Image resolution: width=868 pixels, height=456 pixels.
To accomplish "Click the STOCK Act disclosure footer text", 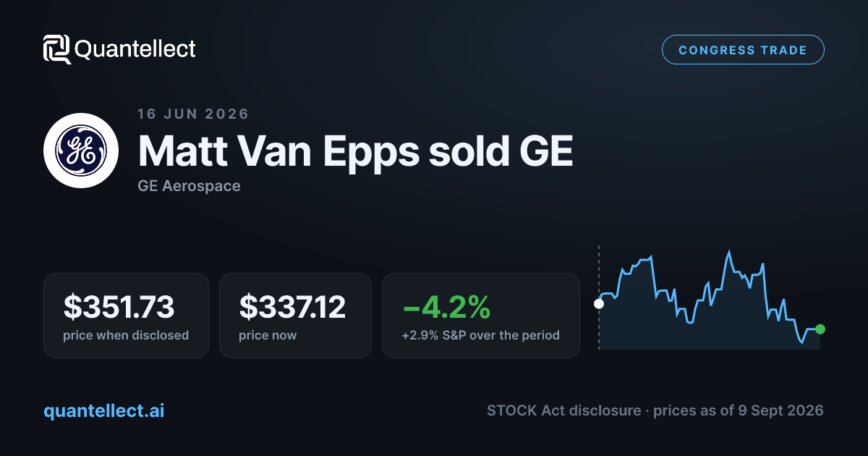I will [x=563, y=410].
